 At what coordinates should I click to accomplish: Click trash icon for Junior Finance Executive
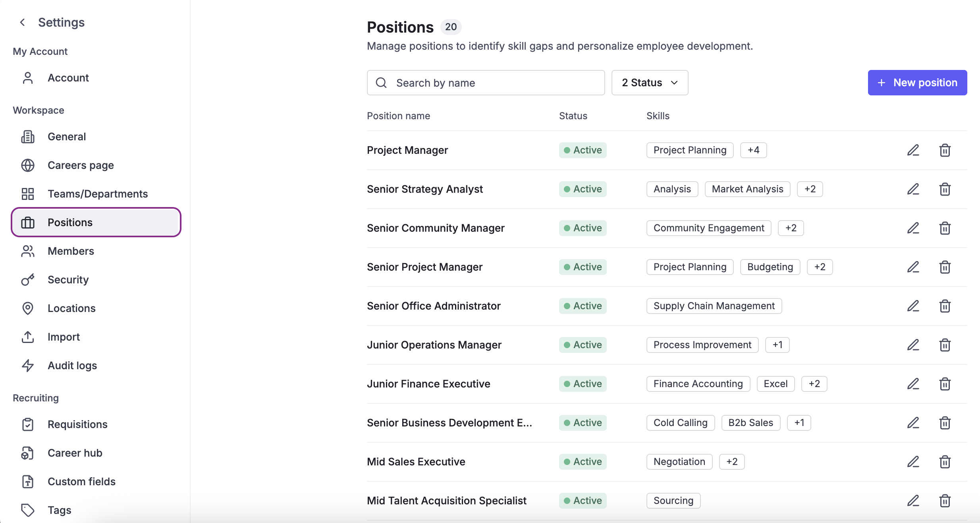click(945, 384)
